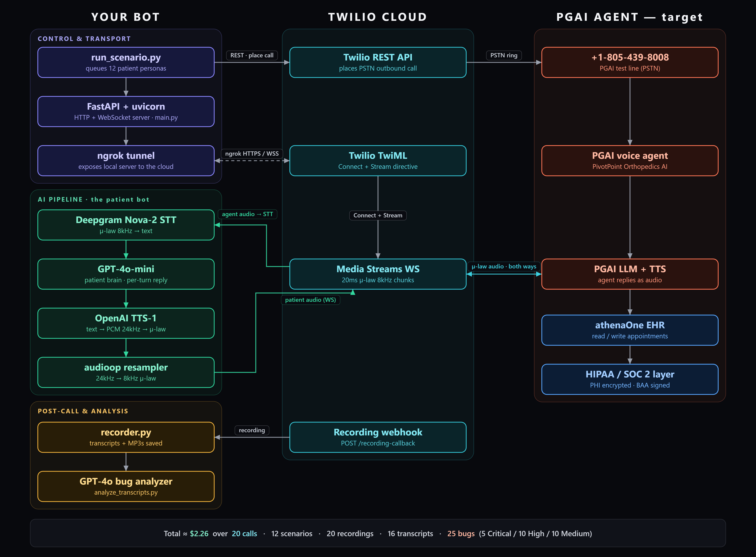Select the HIPAA / SOC 2 layer node

pyautogui.click(x=630, y=379)
